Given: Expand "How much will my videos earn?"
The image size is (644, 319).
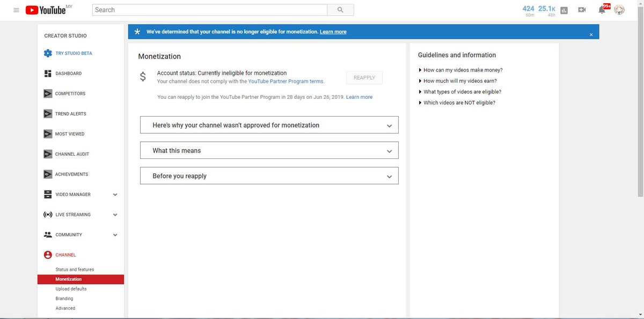Looking at the screenshot, I should point(460,81).
